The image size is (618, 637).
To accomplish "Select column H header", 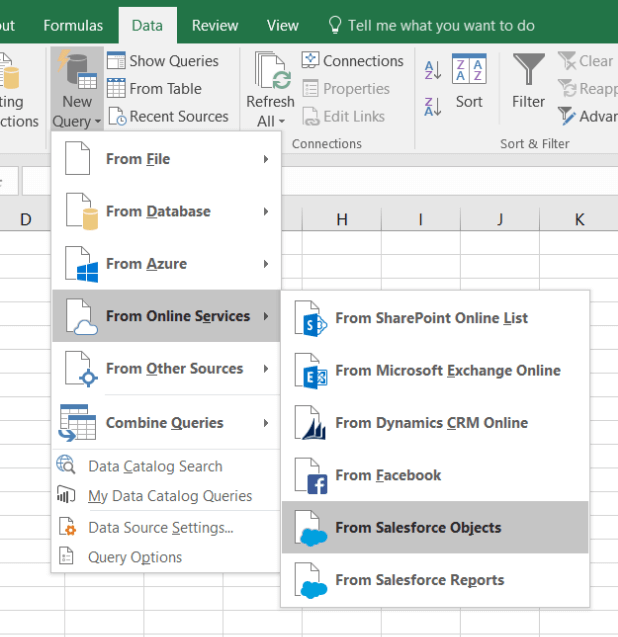I will tap(342, 219).
